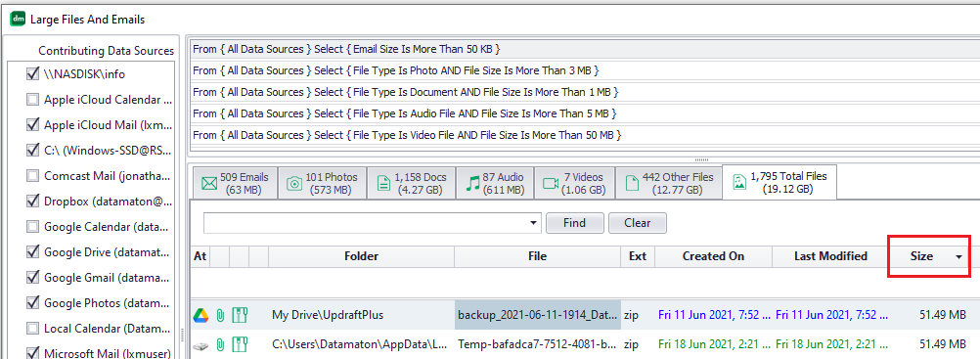The width and height of the screenshot is (980, 359).
Task: Check the Google Calendar data source
Action: [x=32, y=226]
